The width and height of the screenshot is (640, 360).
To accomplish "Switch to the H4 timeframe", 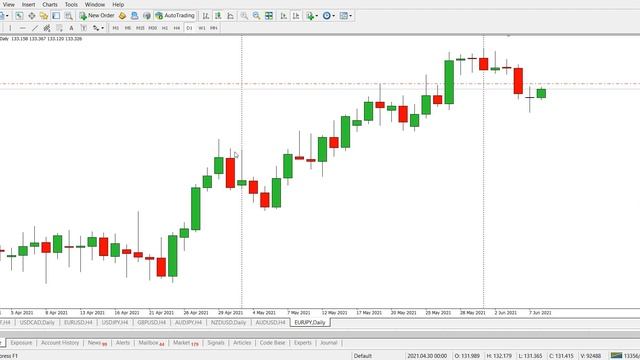I will click(177, 28).
